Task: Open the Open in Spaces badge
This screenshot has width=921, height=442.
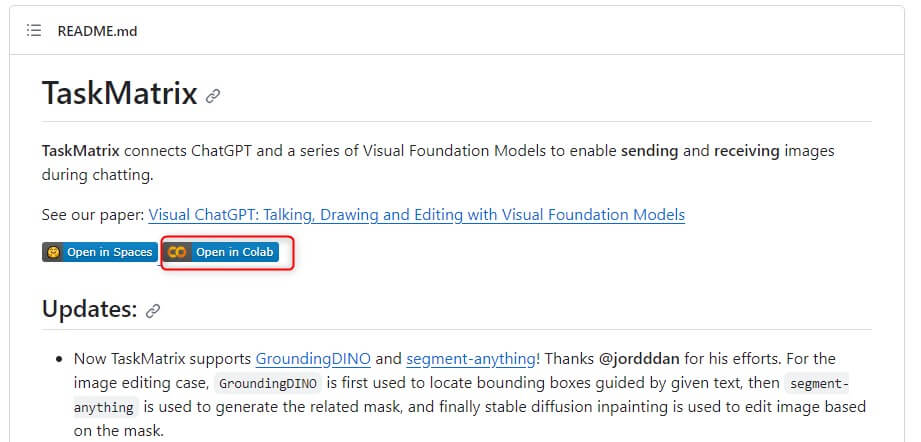Action: tap(100, 252)
